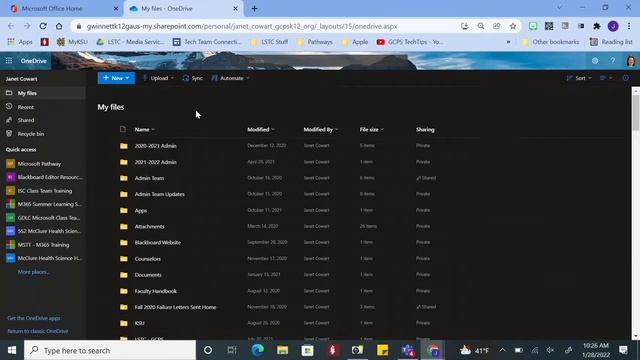The image size is (640, 360).
Task: Open the Attachments folder name
Action: [x=149, y=227]
